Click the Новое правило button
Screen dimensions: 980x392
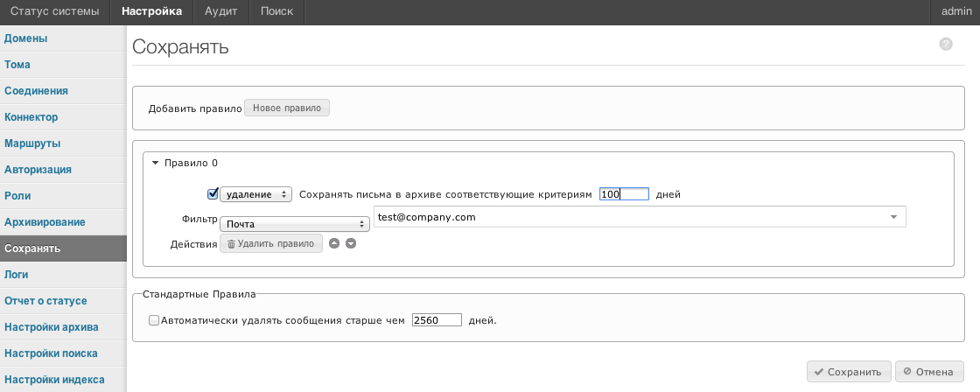pos(287,108)
